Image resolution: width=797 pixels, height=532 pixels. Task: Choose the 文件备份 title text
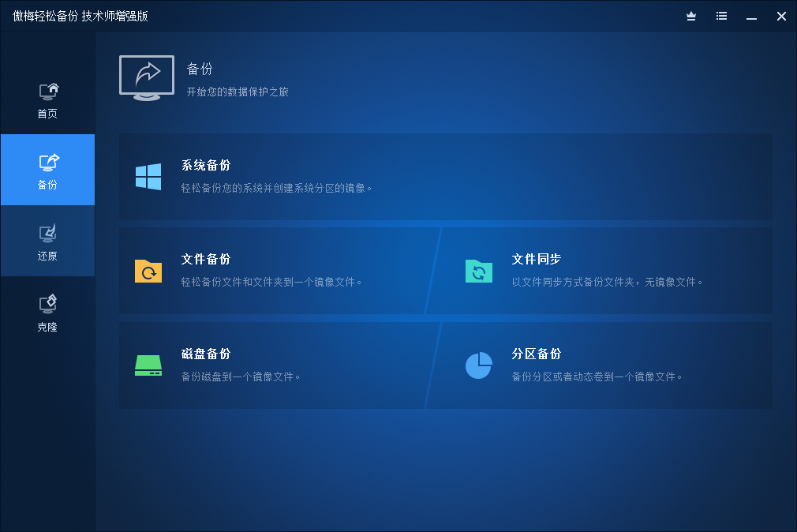click(x=206, y=260)
